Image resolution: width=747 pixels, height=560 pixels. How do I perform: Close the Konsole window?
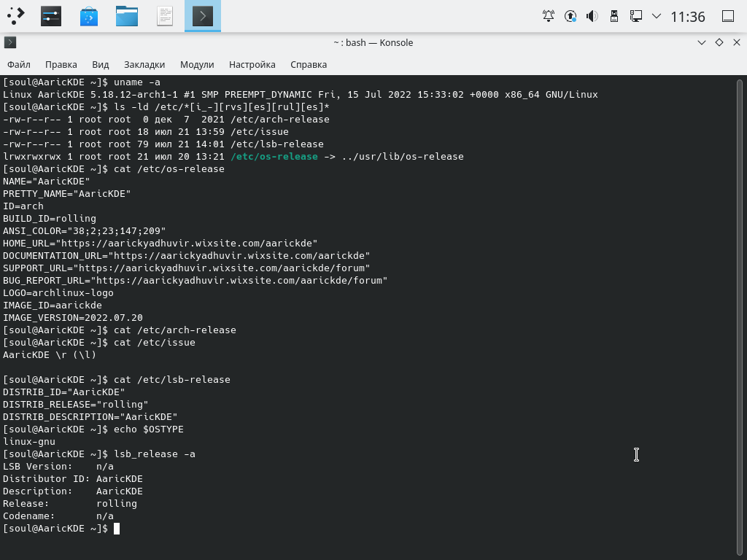pyautogui.click(x=737, y=42)
